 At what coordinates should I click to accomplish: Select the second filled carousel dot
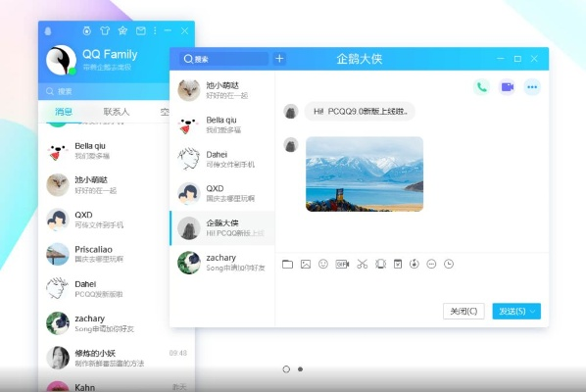pos(300,369)
